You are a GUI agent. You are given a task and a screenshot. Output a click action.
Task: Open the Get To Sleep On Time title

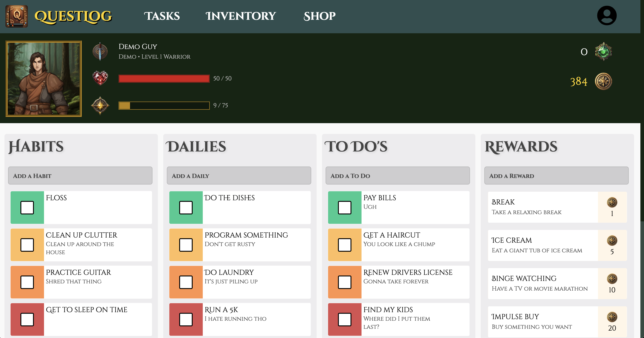(x=86, y=310)
